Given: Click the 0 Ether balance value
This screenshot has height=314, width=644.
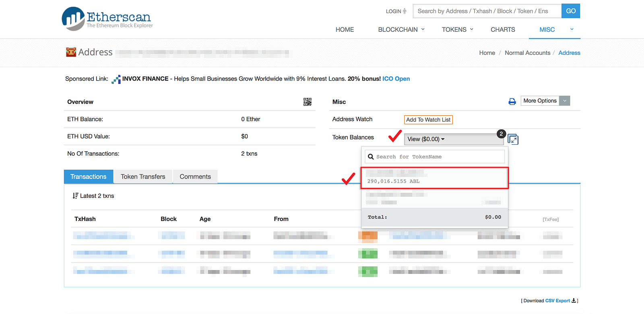Looking at the screenshot, I should click(251, 119).
